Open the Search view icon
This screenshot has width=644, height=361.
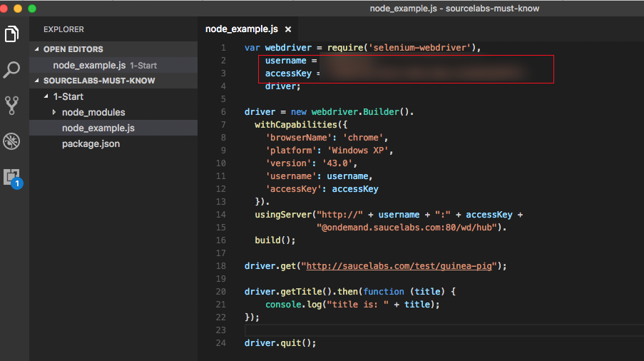click(x=11, y=69)
